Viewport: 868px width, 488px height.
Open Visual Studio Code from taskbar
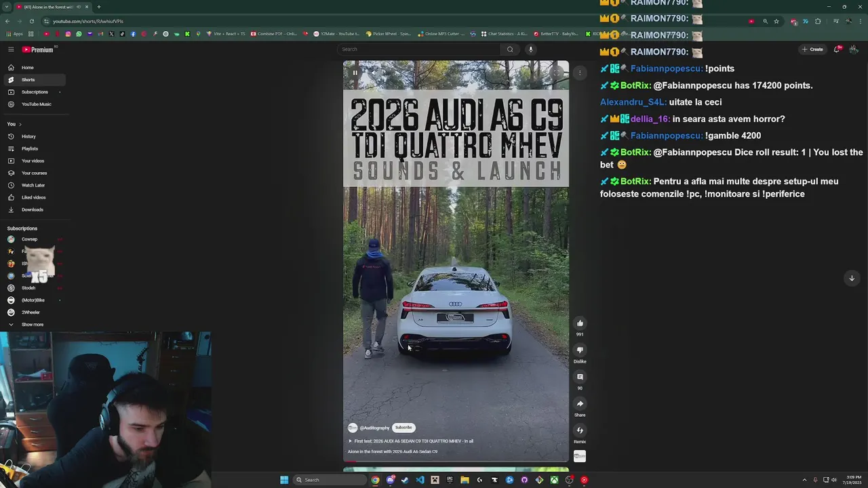coord(420,480)
